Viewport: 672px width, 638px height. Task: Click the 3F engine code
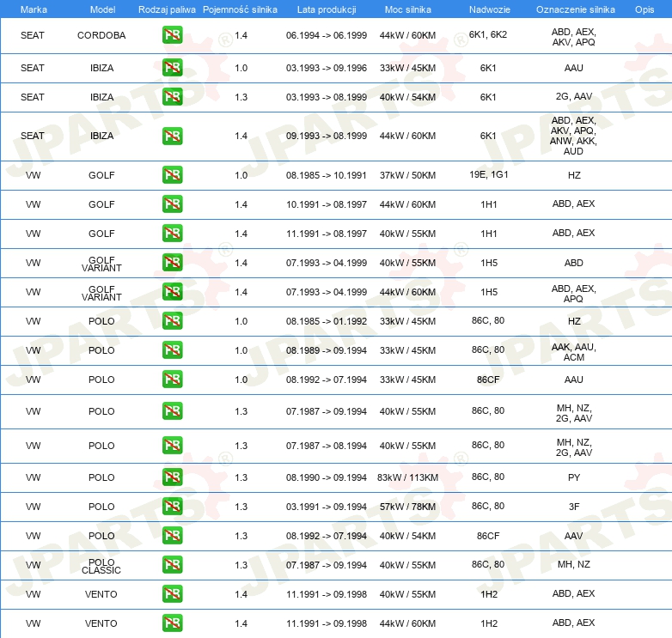pos(574,507)
